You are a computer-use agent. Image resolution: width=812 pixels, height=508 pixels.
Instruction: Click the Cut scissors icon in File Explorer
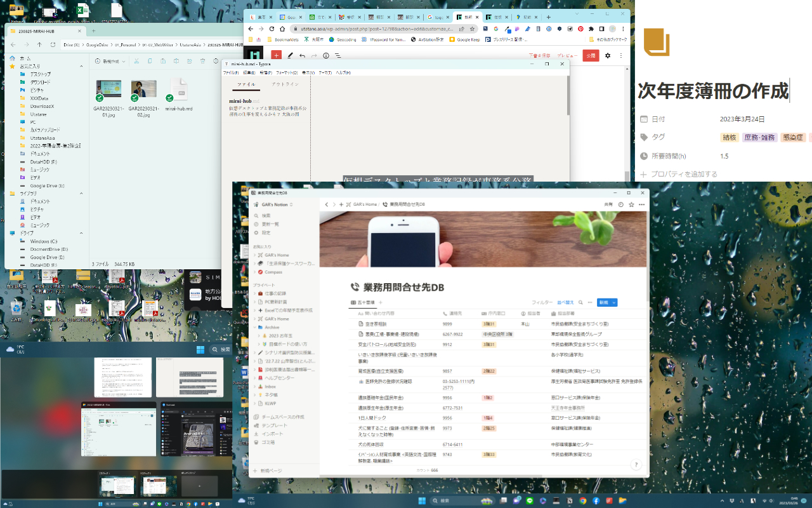pyautogui.click(x=136, y=61)
